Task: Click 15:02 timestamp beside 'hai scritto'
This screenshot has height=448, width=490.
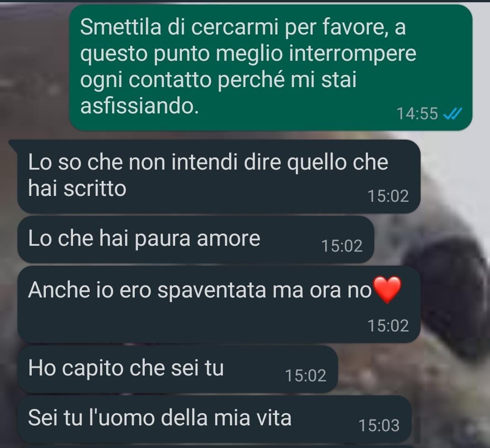Action: (x=388, y=196)
